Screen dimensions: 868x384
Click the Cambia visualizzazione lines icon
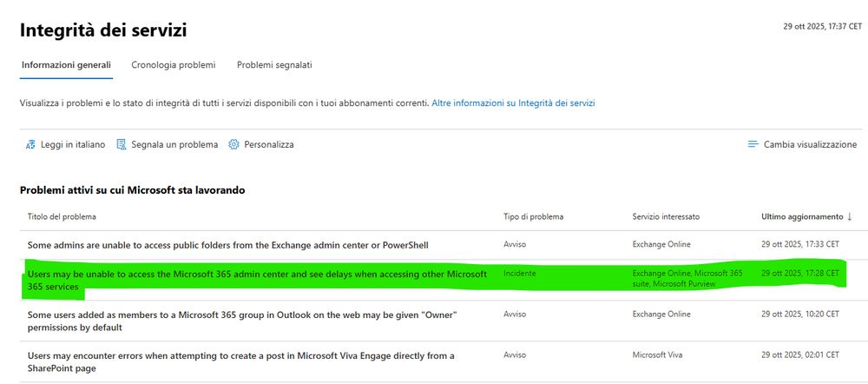(x=753, y=144)
